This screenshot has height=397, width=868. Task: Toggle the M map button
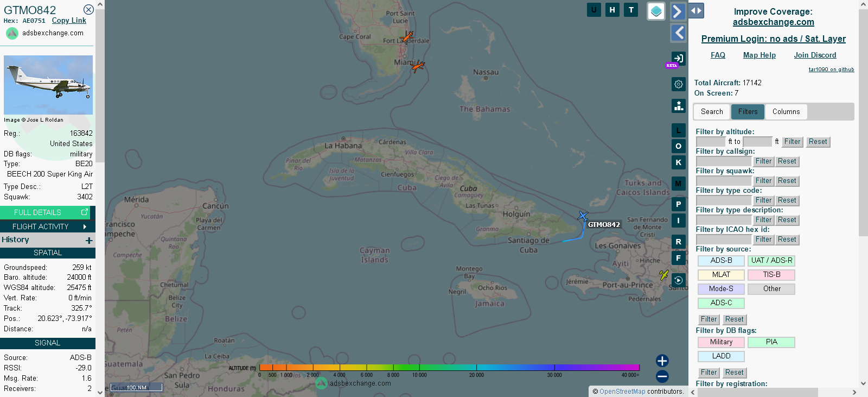[678, 184]
